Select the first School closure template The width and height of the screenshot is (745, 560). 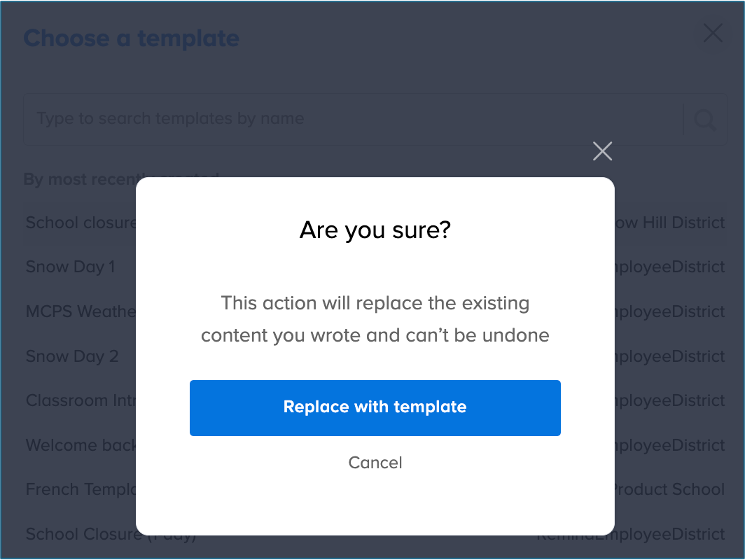pos(80,223)
